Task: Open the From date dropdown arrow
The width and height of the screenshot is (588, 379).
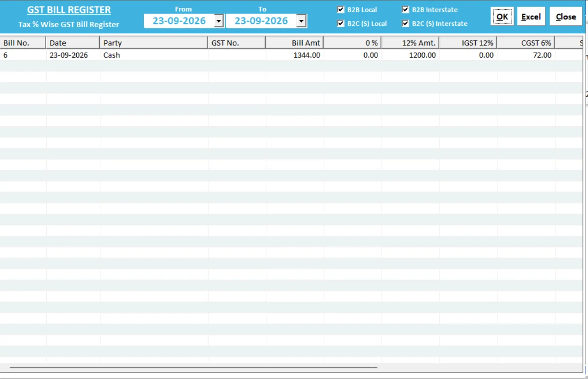Action: 219,21
